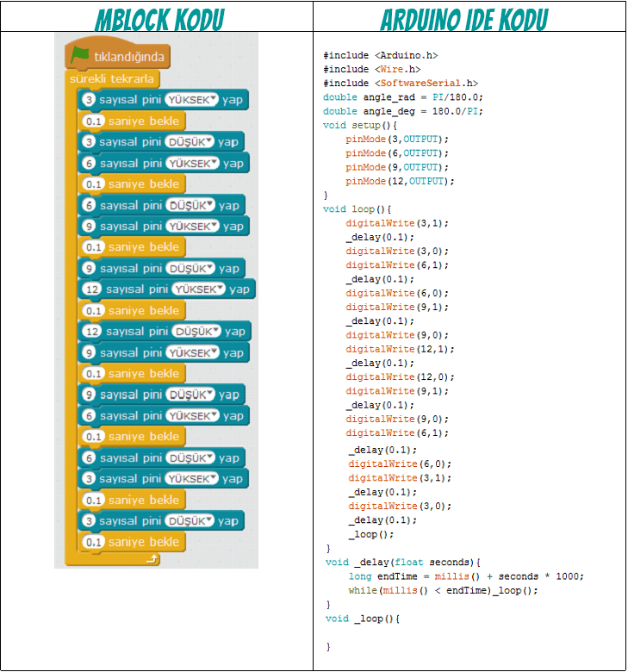Screen dimensions: 628x672
Task: Open the DÜŞÜK dropdown on the pin 9 block directly above the 12 YÜKSEK block
Action: pos(190,268)
